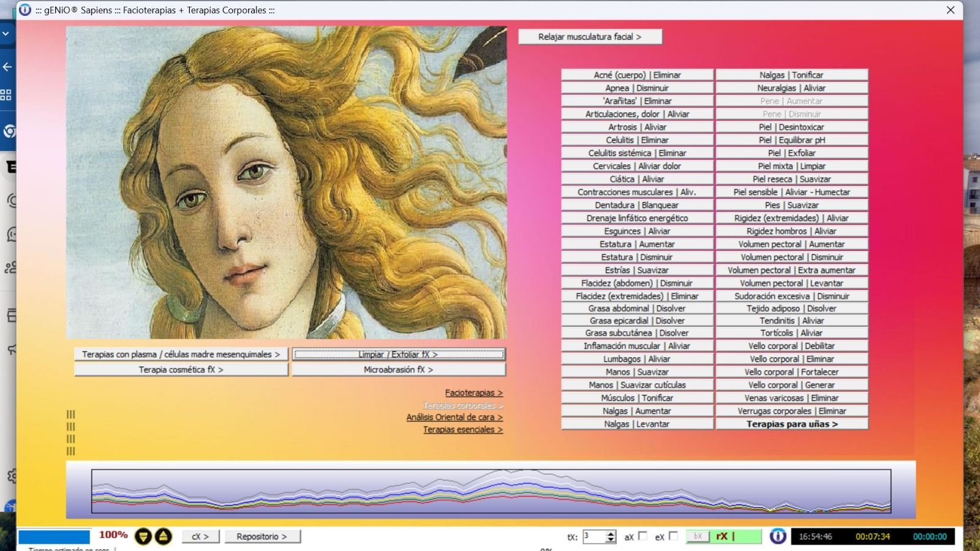Click the tX numeric input field
980x551 pixels.
click(594, 536)
